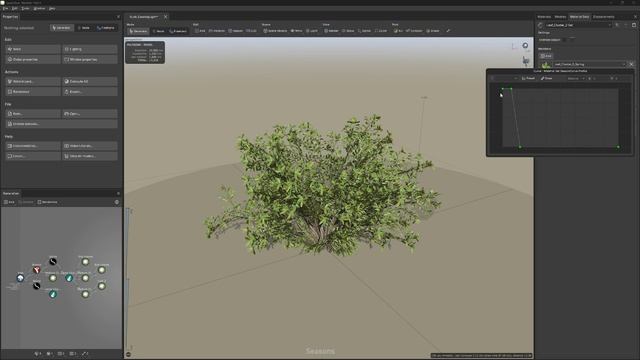Select the red node in Generation graph
This screenshot has width=640, height=360.
(x=36, y=270)
